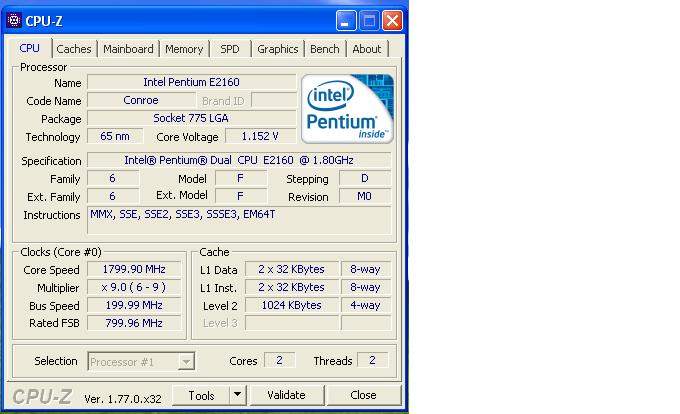Click the Level 2 value 1024 KBytes
The width and height of the screenshot is (680, 414).
pos(291,305)
